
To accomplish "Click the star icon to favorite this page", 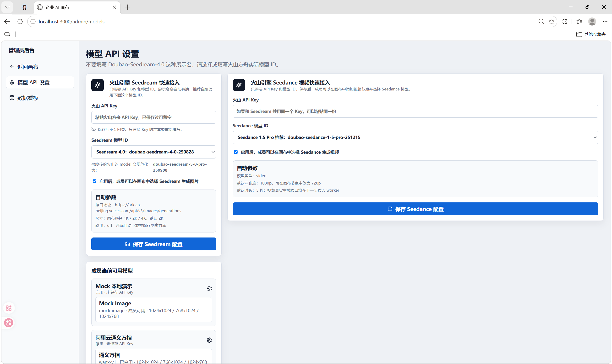I will (x=551, y=21).
